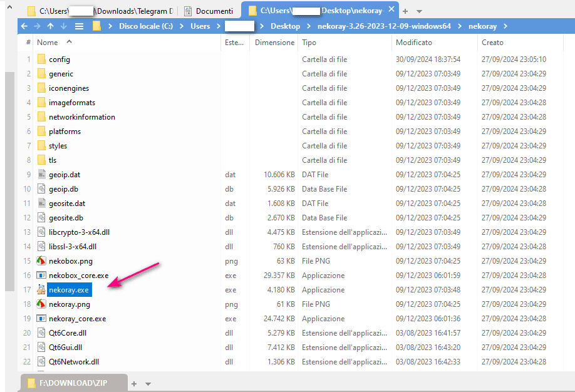Image resolution: width=575 pixels, height=392 pixels.
Task: Go to Disco locale (C:) breadcrumb
Action: (146, 26)
